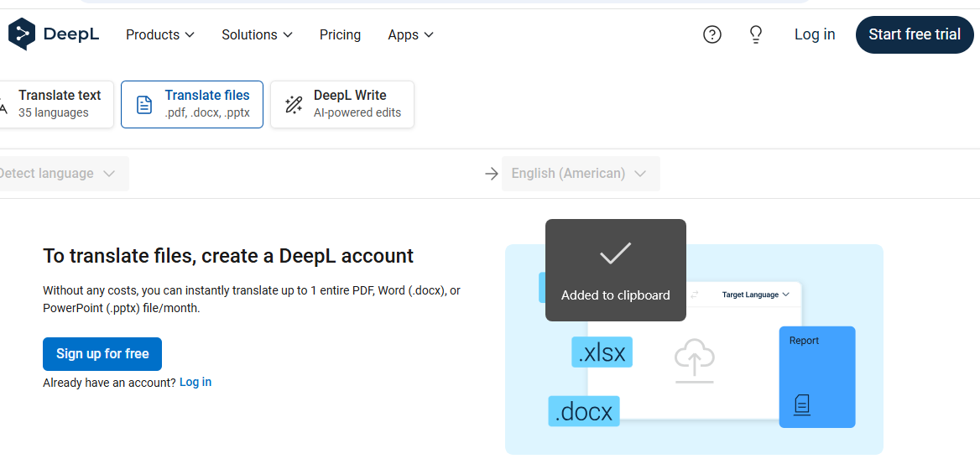Image resolution: width=980 pixels, height=459 pixels.
Task: Click the .docx file type badge
Action: coord(584,411)
